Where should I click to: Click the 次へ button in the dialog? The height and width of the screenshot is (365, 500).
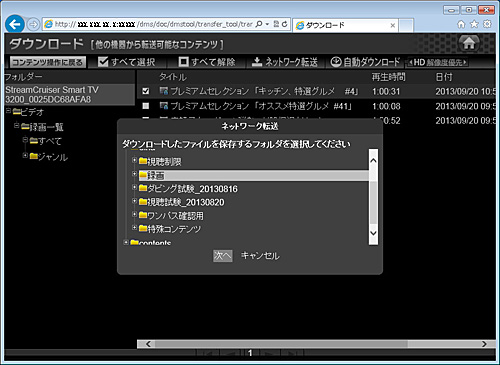pos(223,256)
